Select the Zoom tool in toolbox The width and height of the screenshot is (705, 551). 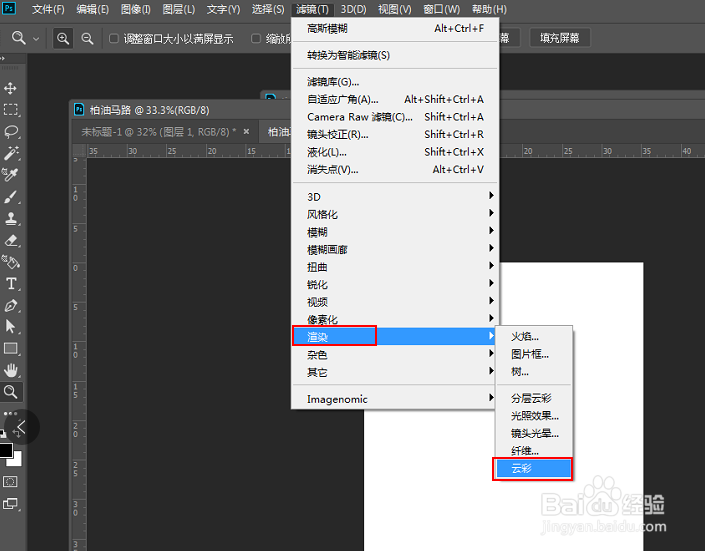point(11,392)
